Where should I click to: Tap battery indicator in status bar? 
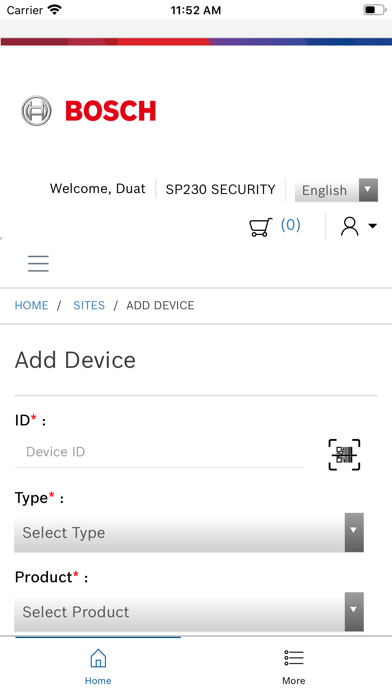375,10
